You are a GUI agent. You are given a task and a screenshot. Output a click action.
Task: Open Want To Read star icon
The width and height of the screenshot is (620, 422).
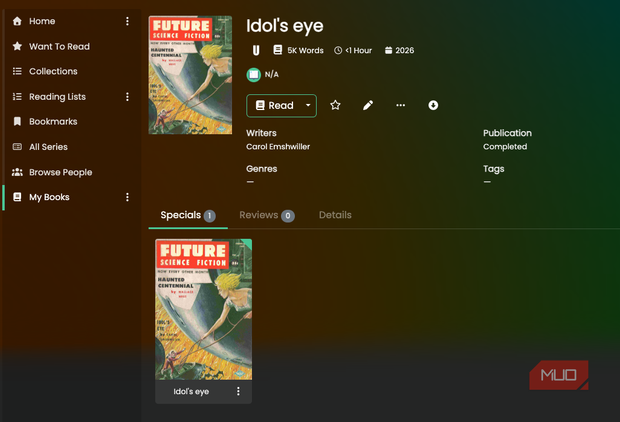point(17,46)
